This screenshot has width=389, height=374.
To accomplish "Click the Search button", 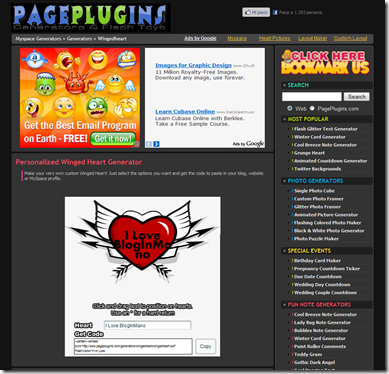I will click(357, 97).
